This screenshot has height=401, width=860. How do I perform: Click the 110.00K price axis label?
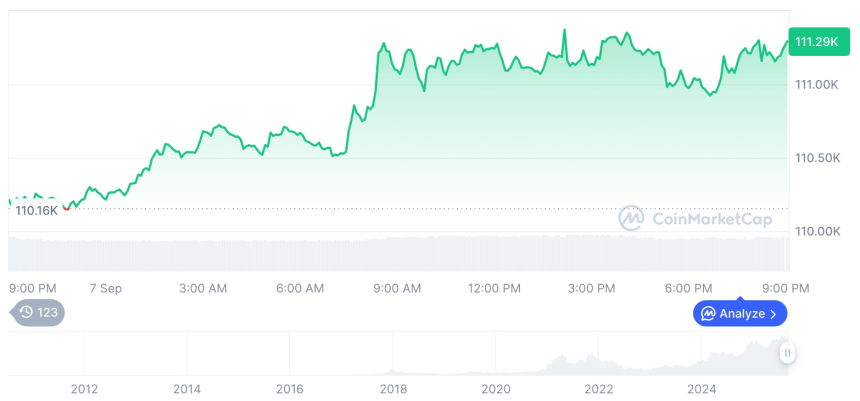pos(817,231)
